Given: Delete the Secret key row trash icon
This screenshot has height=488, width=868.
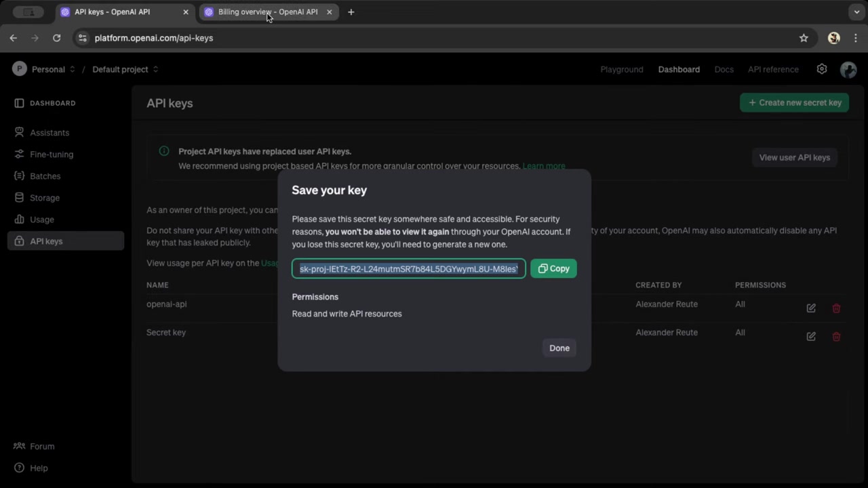Looking at the screenshot, I should 836,337.
